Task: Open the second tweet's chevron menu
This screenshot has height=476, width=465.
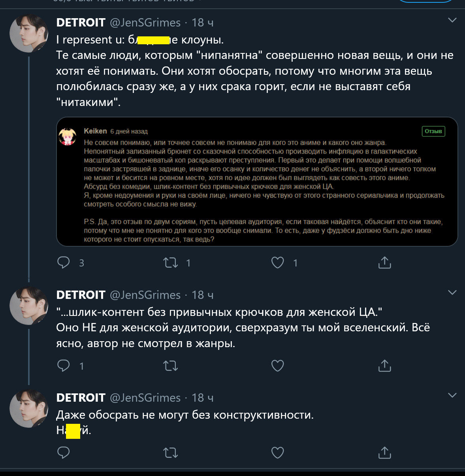Action: pyautogui.click(x=452, y=293)
